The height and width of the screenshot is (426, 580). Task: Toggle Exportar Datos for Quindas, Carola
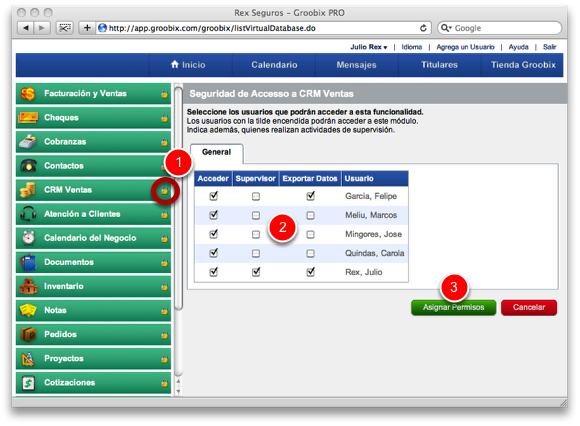pyautogui.click(x=310, y=253)
